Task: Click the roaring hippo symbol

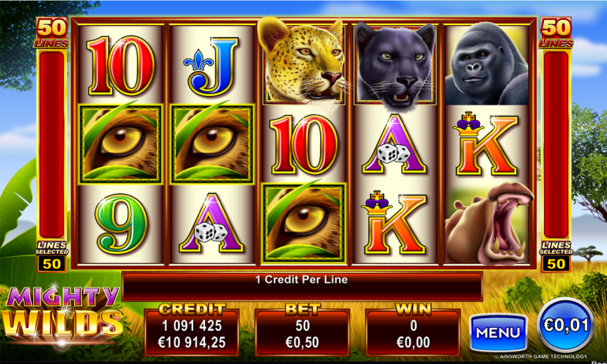Action: click(x=489, y=225)
